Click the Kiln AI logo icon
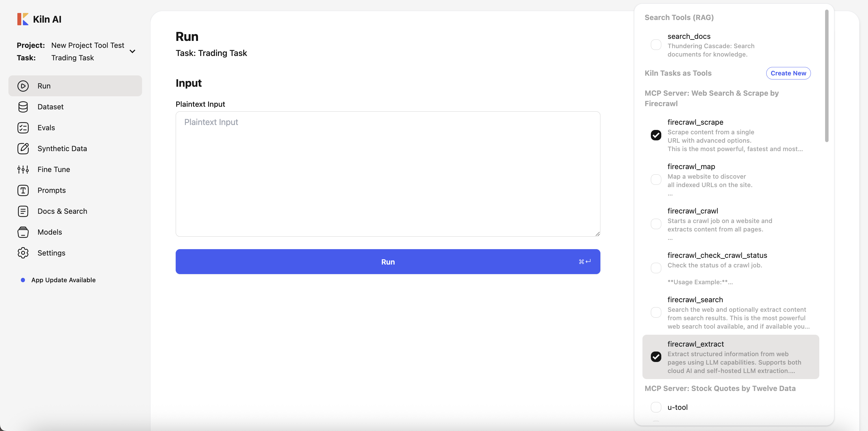Image resolution: width=868 pixels, height=431 pixels. click(x=23, y=19)
